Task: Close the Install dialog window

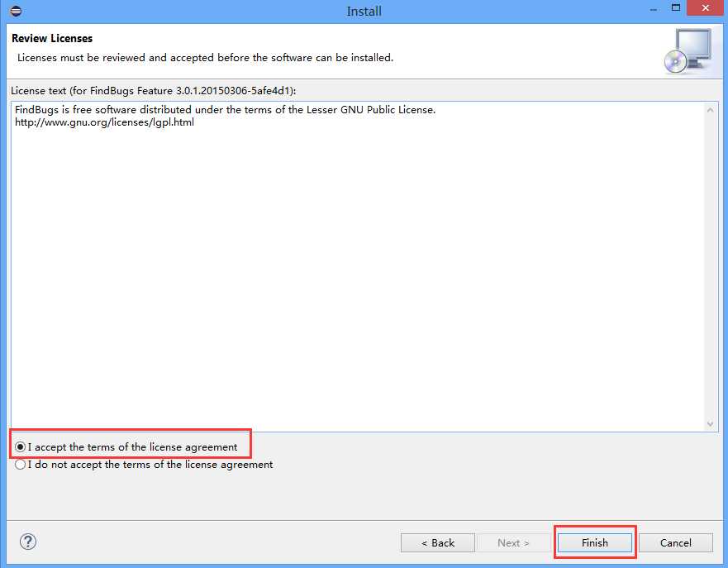Action: click(x=706, y=8)
